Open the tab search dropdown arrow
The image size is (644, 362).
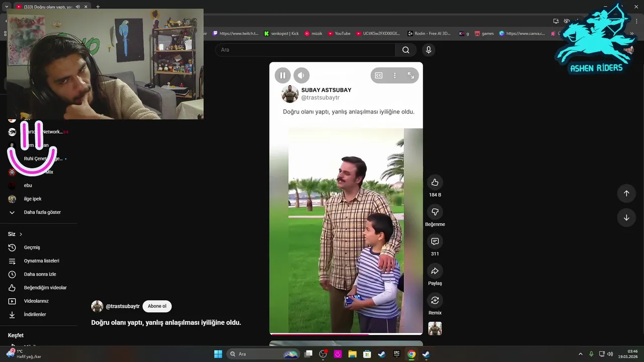pos(6,7)
